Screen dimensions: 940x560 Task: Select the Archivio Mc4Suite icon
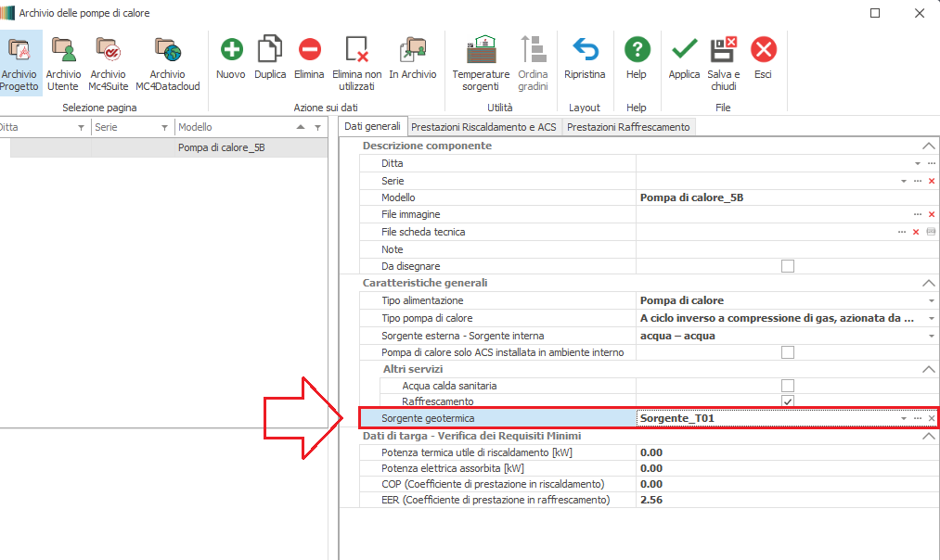pos(108,61)
